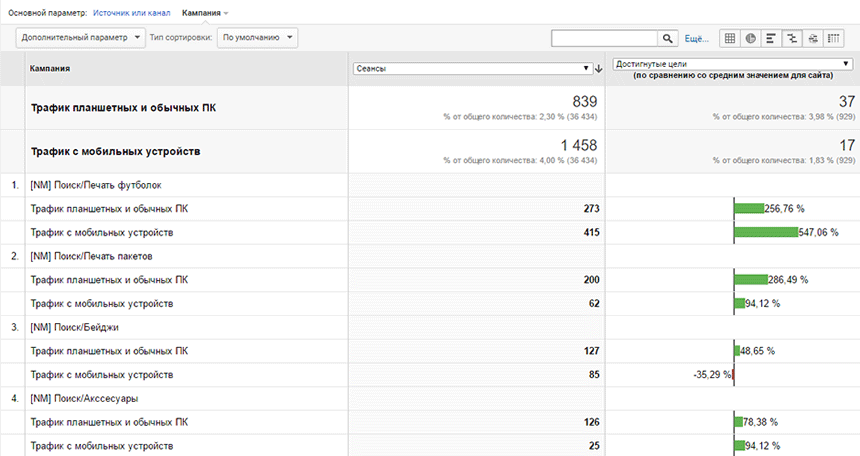Open the Достигнутые цели metric dropdown
This screenshot has width=860, height=456.
(732, 64)
